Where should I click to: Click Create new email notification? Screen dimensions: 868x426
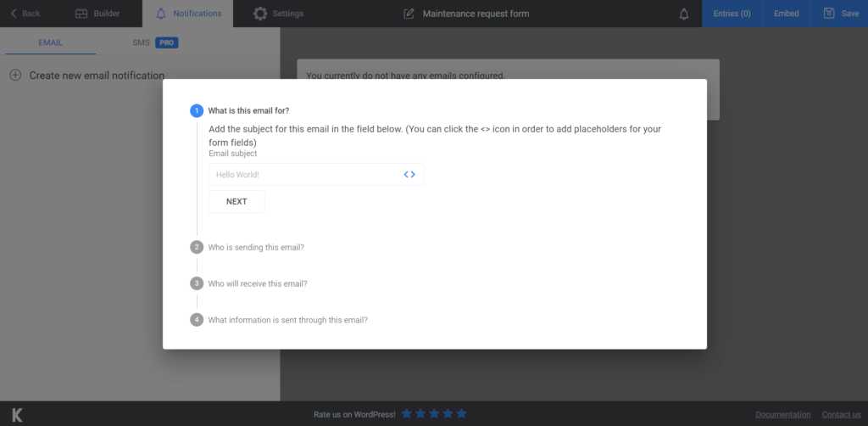[97, 76]
